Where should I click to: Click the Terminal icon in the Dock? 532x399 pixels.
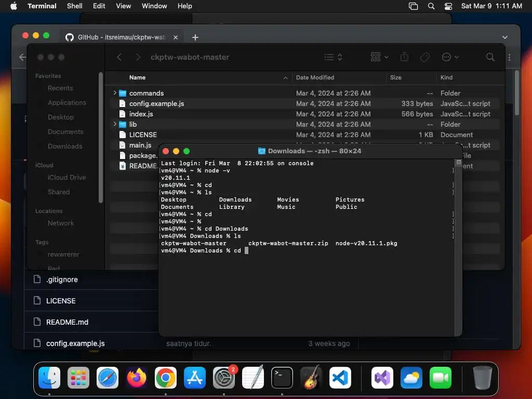(x=282, y=378)
